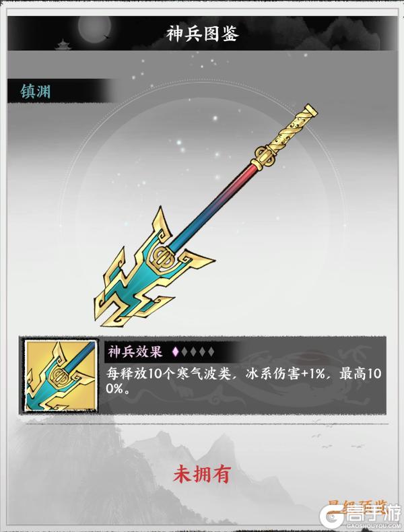Screen dimensions: 404x532
Task: Click the 神兵效果 heading
Action: point(135,352)
